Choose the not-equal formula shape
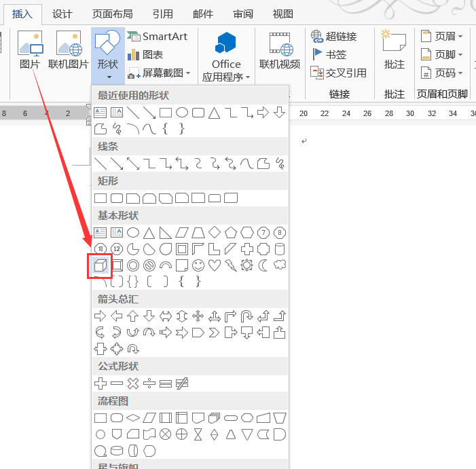Image resolution: width=476 pixels, height=469 pixels. tap(181, 383)
